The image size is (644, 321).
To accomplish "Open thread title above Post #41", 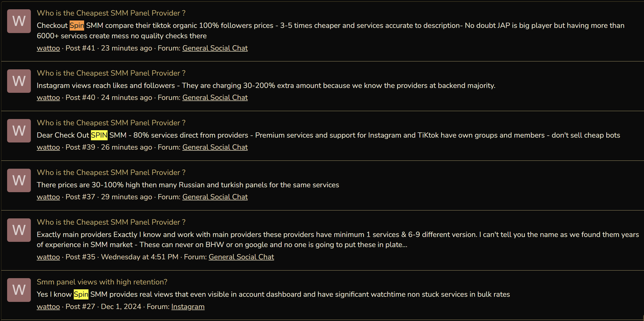I will (x=111, y=13).
